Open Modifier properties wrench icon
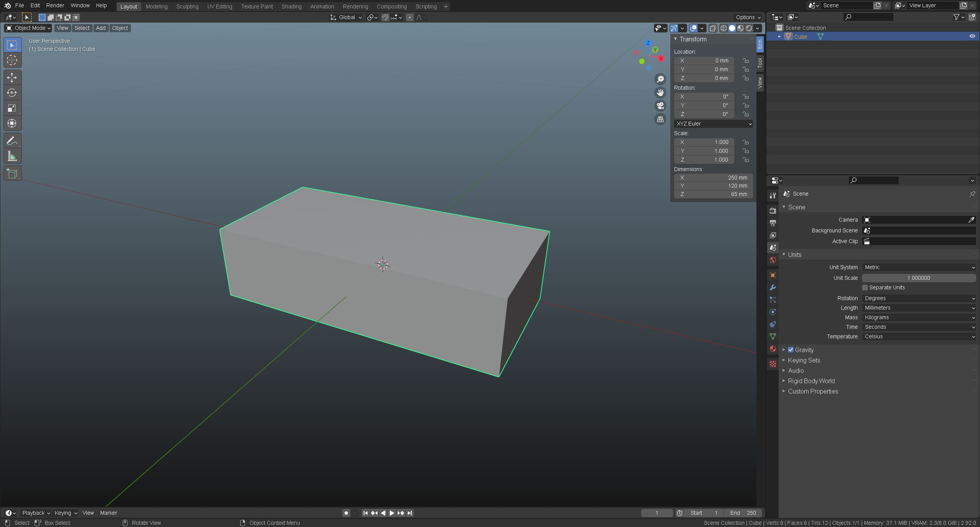 tap(773, 287)
